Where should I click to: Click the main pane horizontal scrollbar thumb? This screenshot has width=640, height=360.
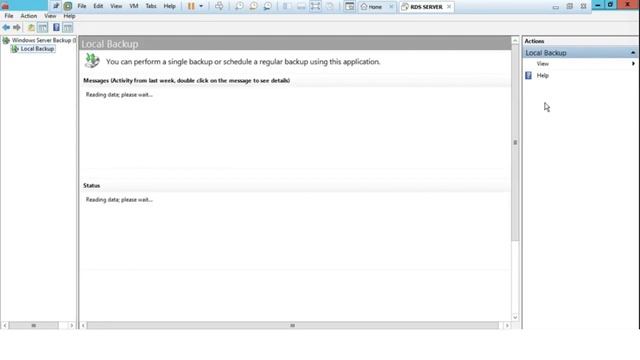click(x=293, y=325)
